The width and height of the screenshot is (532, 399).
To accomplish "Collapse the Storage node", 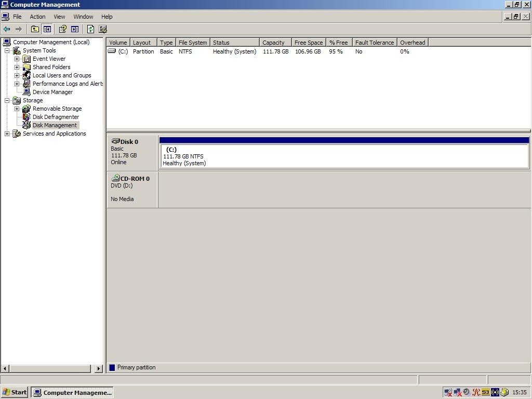I will point(7,100).
